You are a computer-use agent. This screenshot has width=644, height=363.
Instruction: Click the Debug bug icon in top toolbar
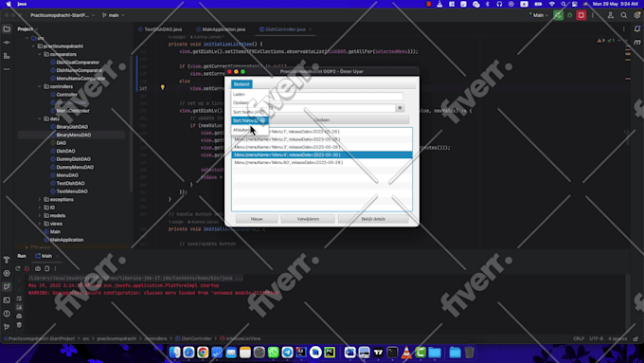[x=570, y=15]
